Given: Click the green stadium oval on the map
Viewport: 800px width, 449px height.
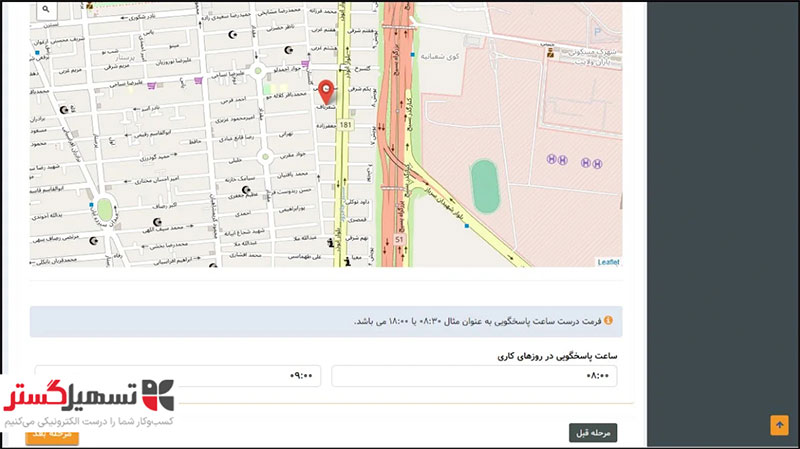Looking at the screenshot, I should click(x=485, y=187).
